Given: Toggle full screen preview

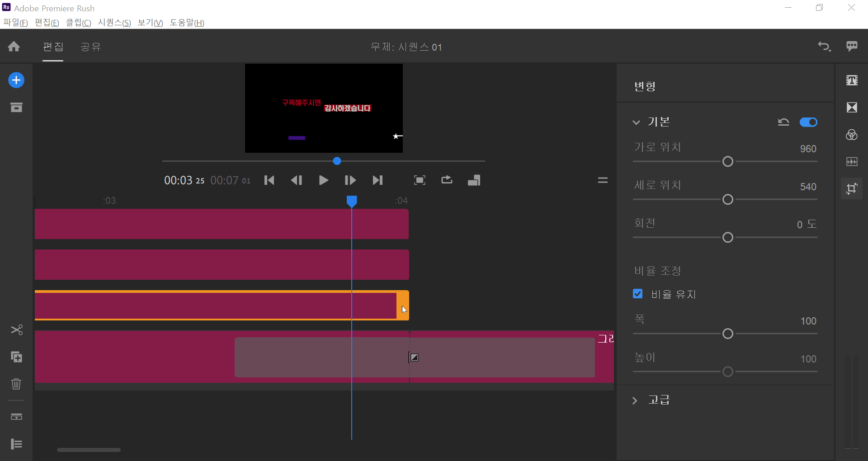Looking at the screenshot, I should click(x=420, y=180).
